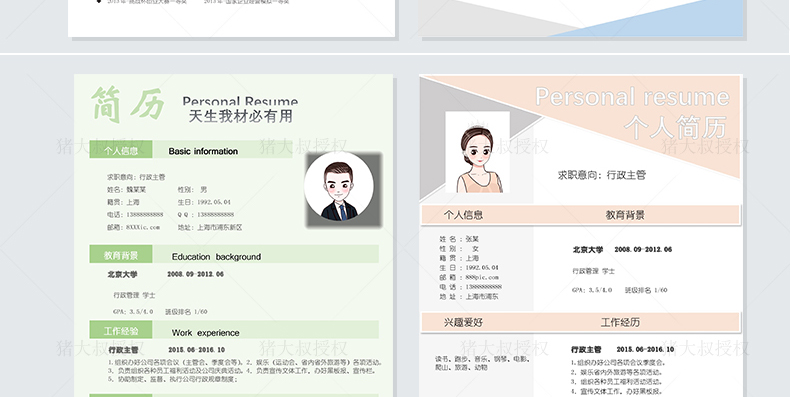790x397 pixels.
Task: Click '求职意向: 行政主管' in the green resume
Action: (x=136, y=177)
